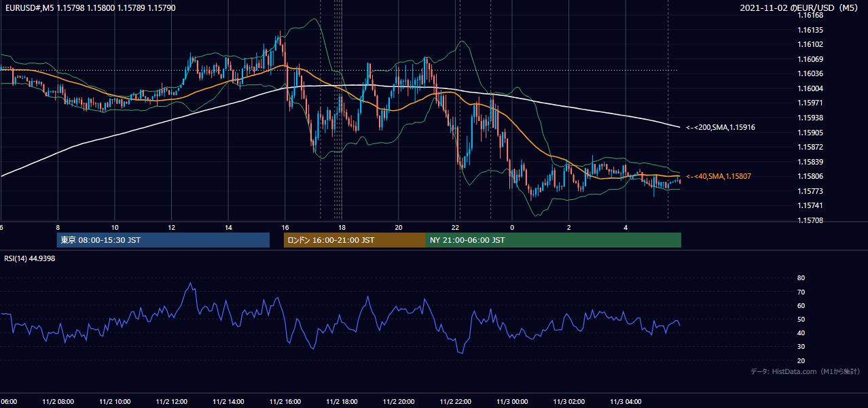Image resolution: width=868 pixels, height=408 pixels.
Task: Click RSI scale value 20
Action: click(x=801, y=360)
